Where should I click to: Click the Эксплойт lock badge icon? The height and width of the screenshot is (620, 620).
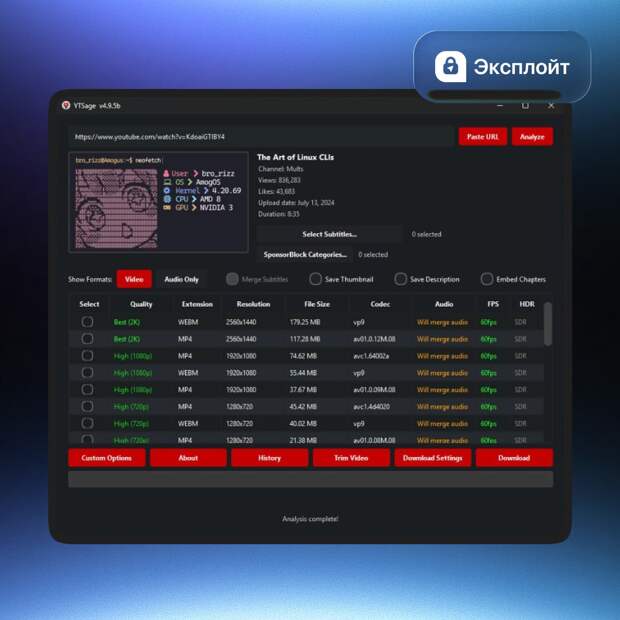[451, 67]
